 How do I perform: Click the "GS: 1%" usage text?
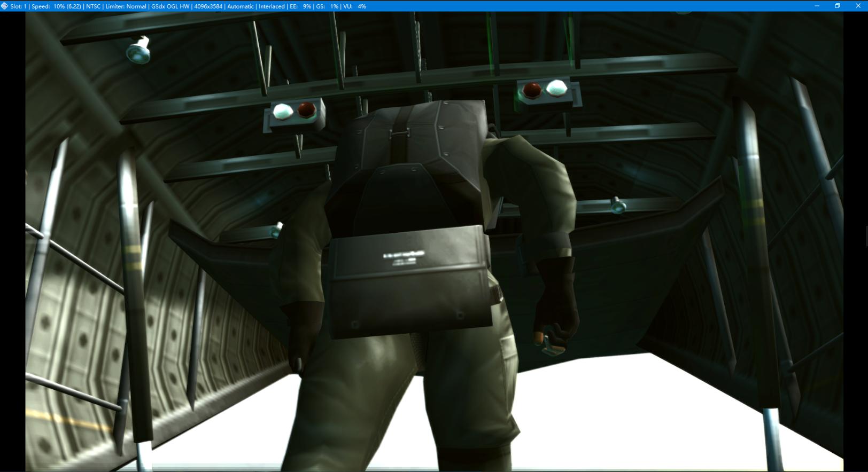(327, 6)
